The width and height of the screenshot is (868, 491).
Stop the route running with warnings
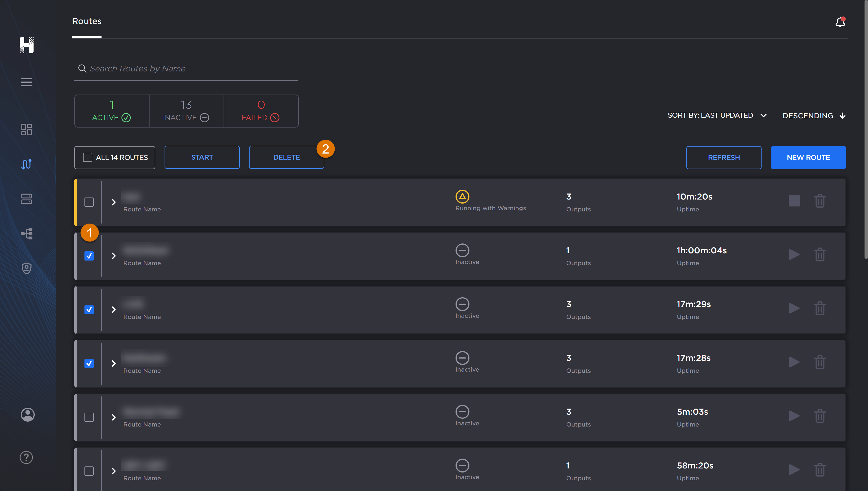[794, 201]
